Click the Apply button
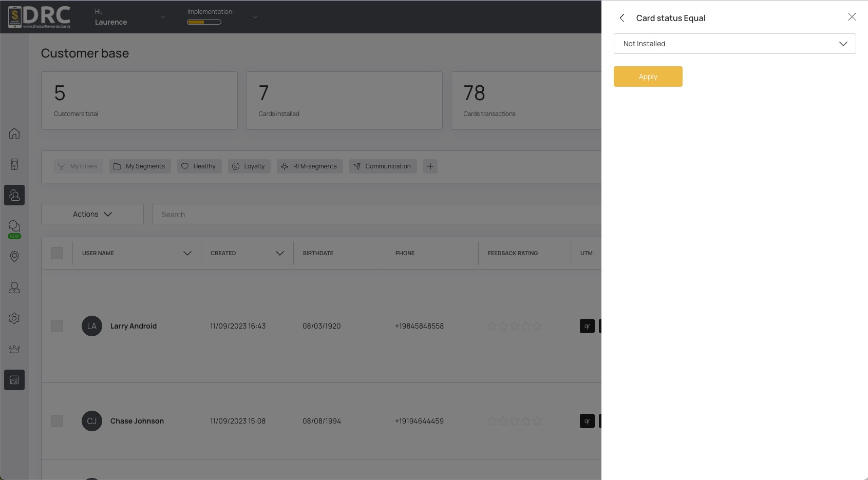The image size is (868, 480). click(648, 76)
